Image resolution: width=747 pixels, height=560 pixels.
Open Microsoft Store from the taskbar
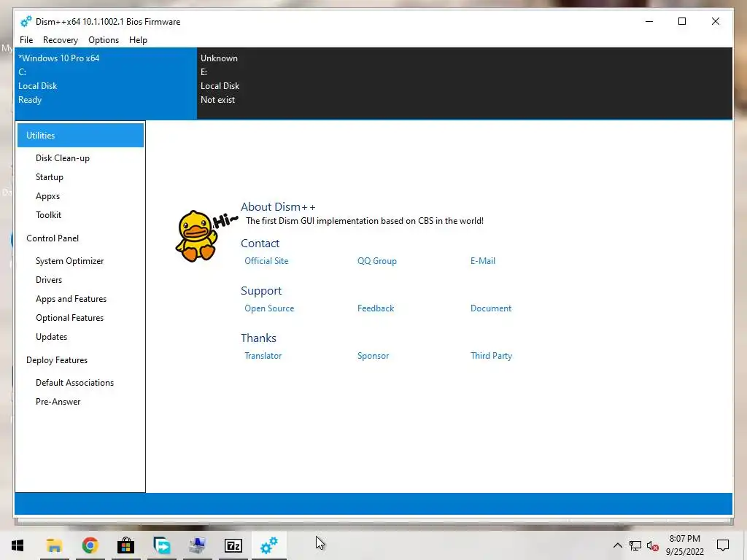125,545
